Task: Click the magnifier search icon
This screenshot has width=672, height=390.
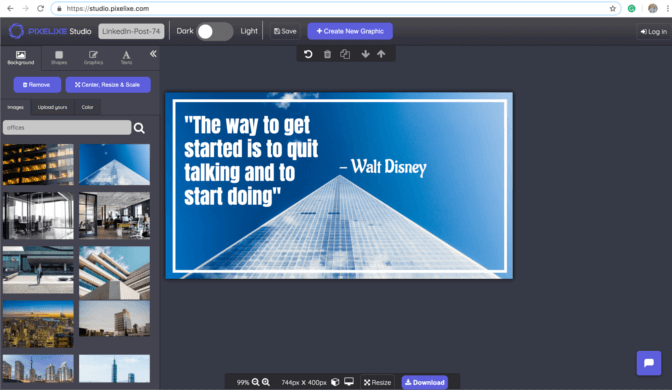Action: (139, 128)
